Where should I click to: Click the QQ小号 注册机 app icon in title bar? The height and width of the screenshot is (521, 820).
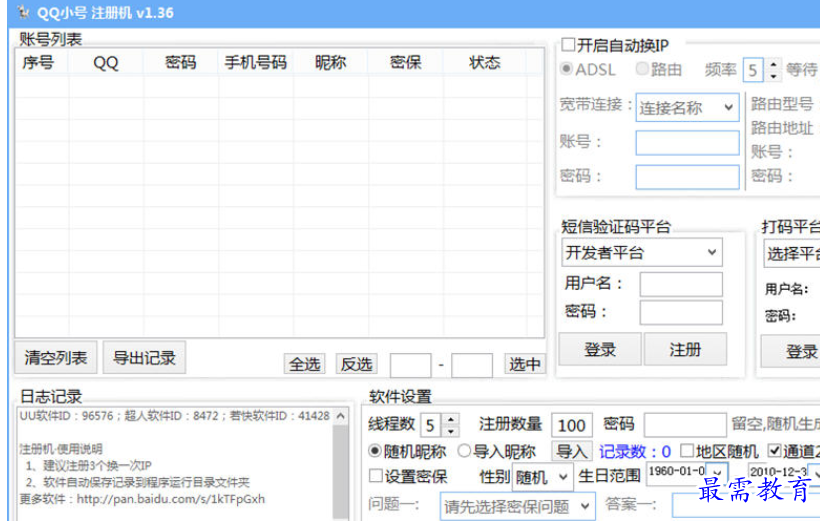pyautogui.click(x=23, y=12)
